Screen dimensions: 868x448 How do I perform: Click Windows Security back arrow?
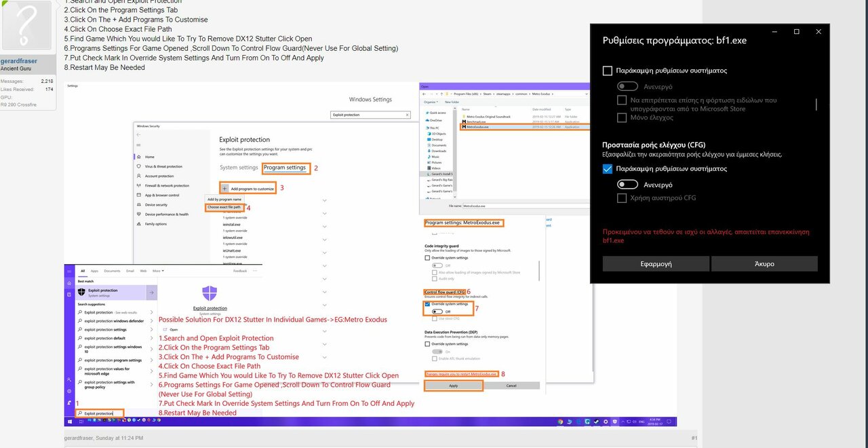(x=139, y=134)
